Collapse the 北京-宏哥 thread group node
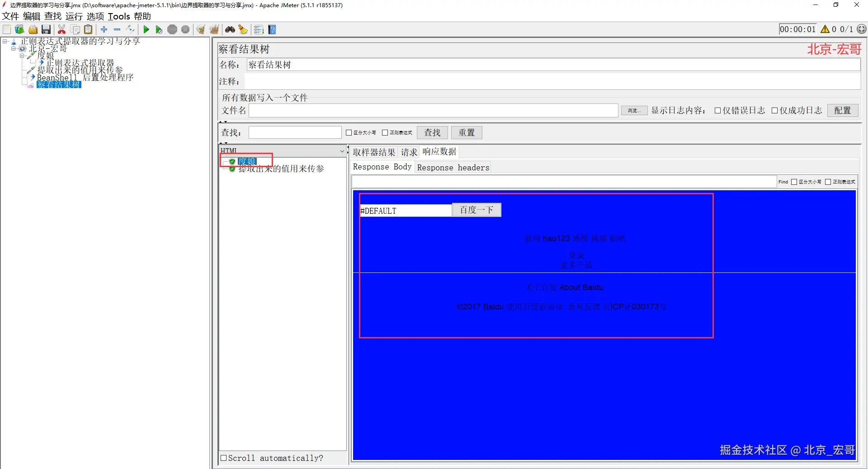The width and height of the screenshot is (868, 469). 13,48
